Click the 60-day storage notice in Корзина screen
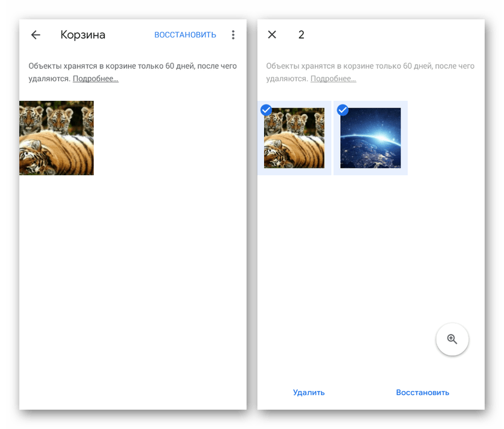 pos(132,66)
